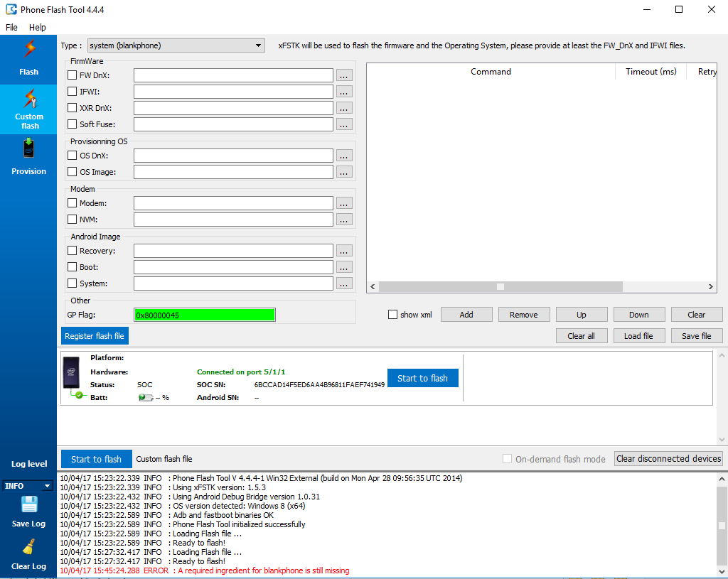Image resolution: width=728 pixels, height=579 pixels.
Task: Browse for Boot image file
Action: [x=344, y=267]
